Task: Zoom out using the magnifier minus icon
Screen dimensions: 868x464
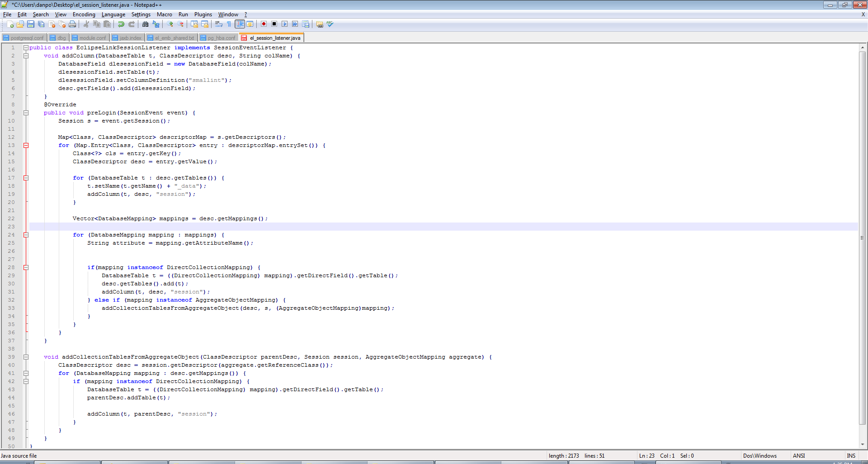Action: coord(180,24)
